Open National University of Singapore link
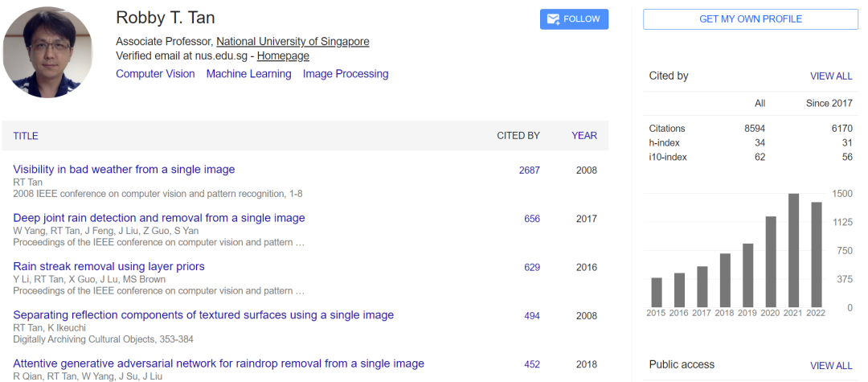 tap(293, 42)
